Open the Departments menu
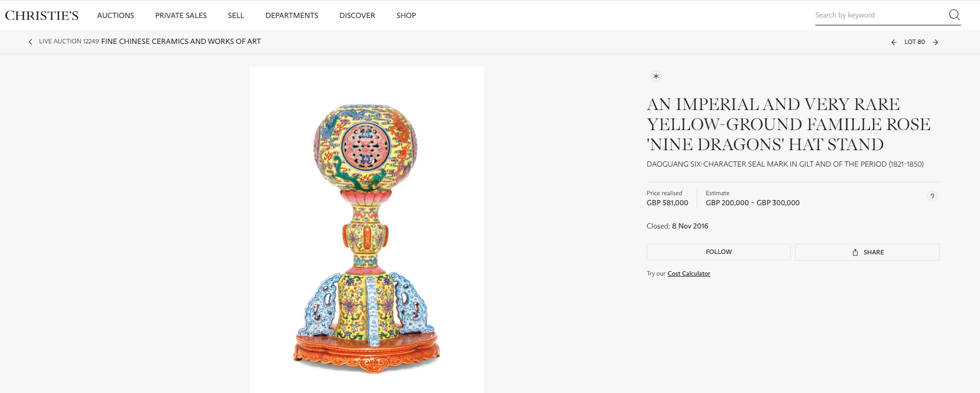Screen dimensions: 980x393 tap(291, 15)
